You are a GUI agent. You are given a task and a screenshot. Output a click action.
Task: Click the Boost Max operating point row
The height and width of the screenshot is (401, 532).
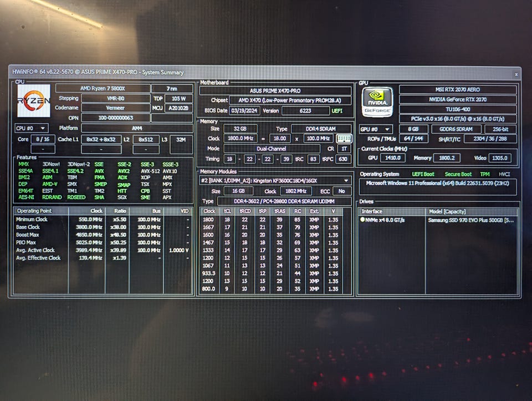click(x=103, y=235)
